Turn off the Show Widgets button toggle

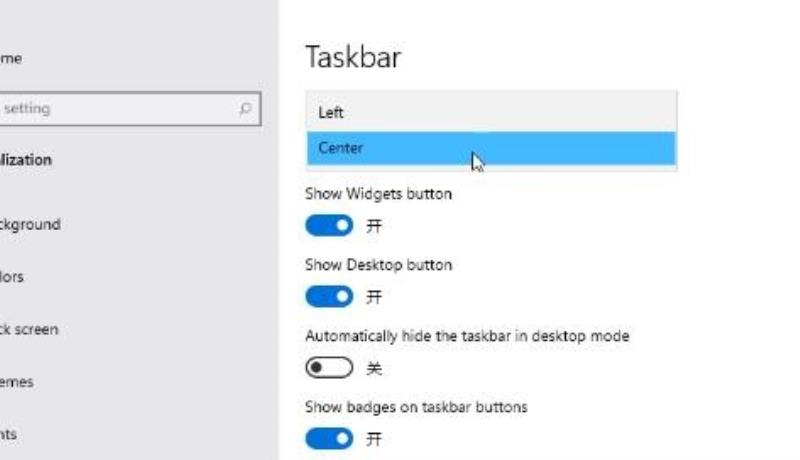pos(329,225)
